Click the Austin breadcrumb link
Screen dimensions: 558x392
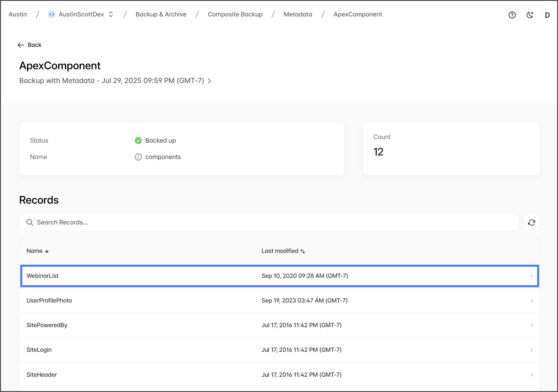(18, 14)
